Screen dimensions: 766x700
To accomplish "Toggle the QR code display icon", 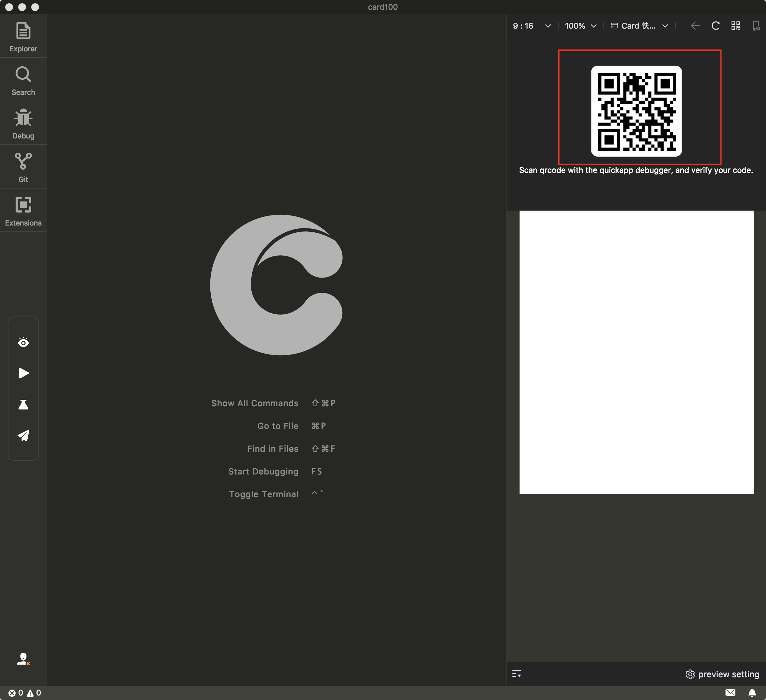I will click(x=736, y=26).
